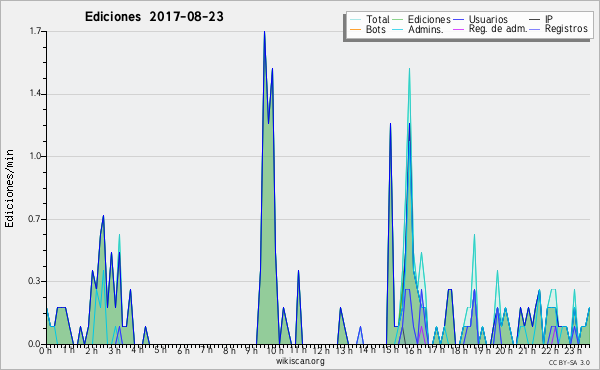Click the '0 h' x-axis label

(x=45, y=350)
